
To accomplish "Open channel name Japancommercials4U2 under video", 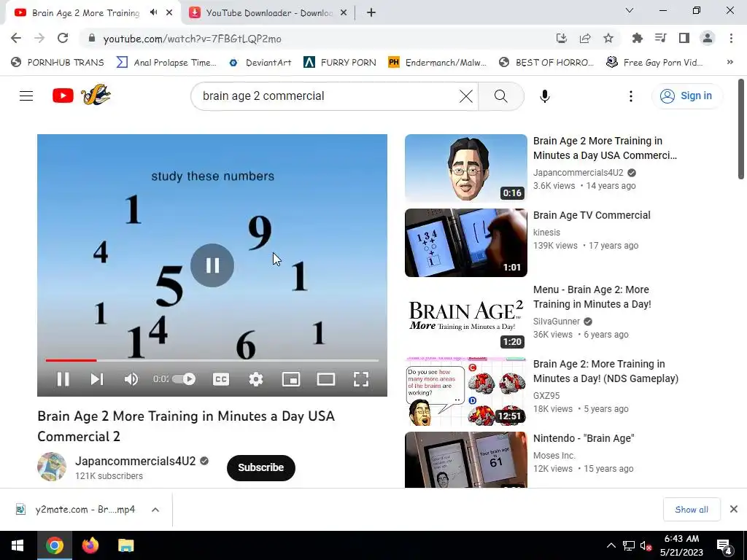I will pyautogui.click(x=135, y=461).
